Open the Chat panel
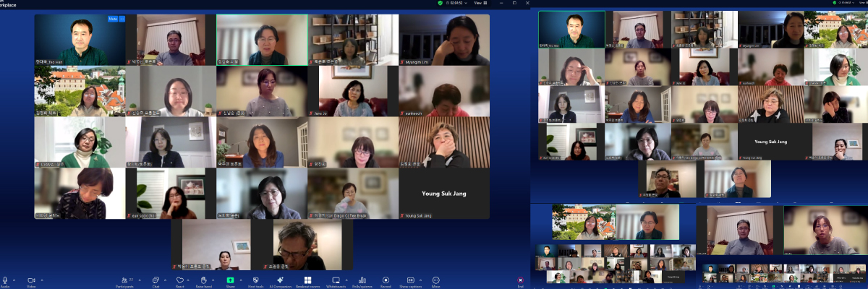 [156, 280]
